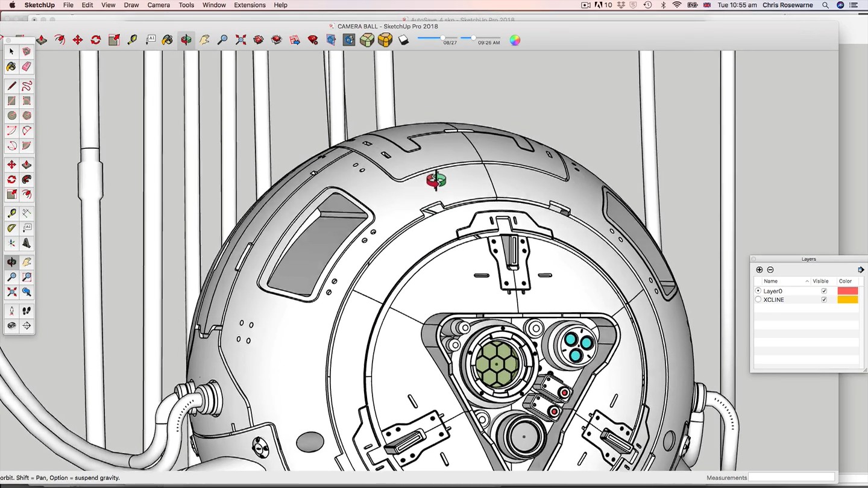This screenshot has width=868, height=488.
Task: Pick the Freehand drawing tool
Action: click(27, 86)
